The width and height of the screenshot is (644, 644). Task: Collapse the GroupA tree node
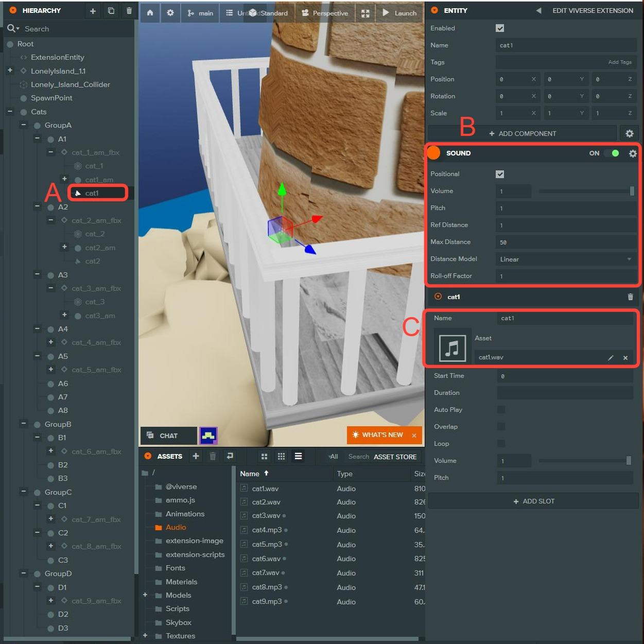point(23,125)
